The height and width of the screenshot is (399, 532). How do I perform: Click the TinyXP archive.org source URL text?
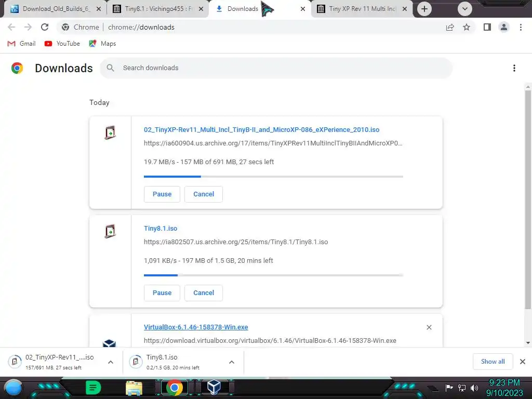(x=273, y=143)
